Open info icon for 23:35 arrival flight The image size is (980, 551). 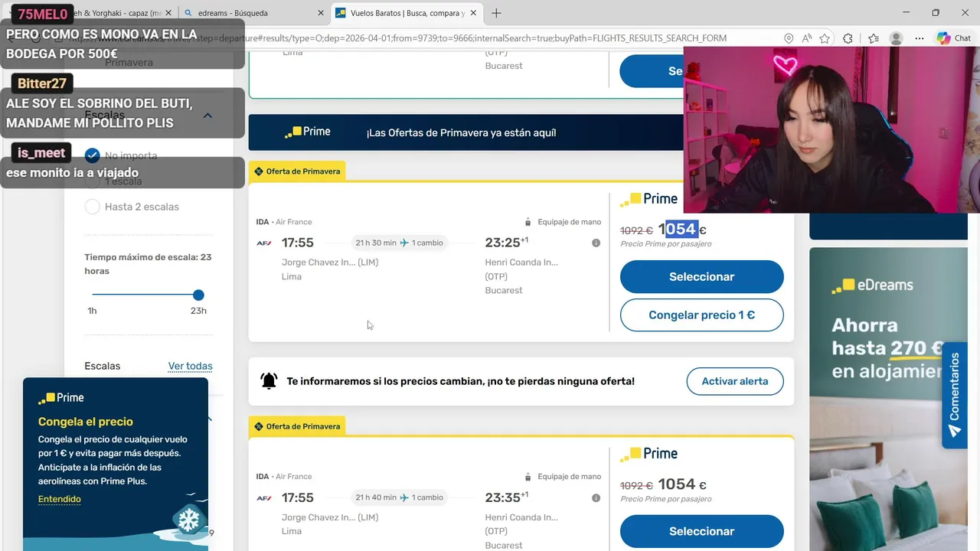pos(596,498)
